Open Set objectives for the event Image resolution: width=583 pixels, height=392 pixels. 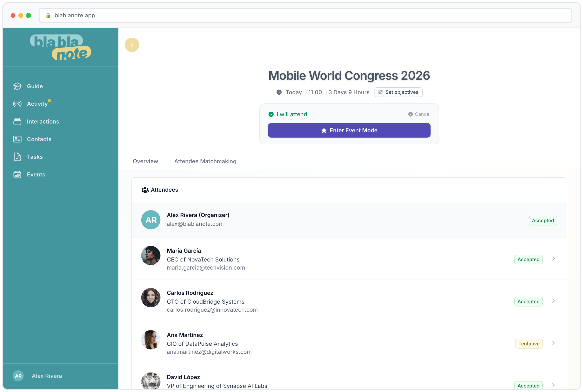coord(398,92)
